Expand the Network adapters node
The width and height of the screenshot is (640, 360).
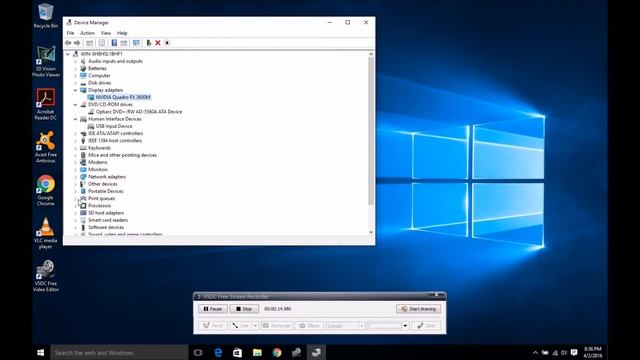coord(76,177)
